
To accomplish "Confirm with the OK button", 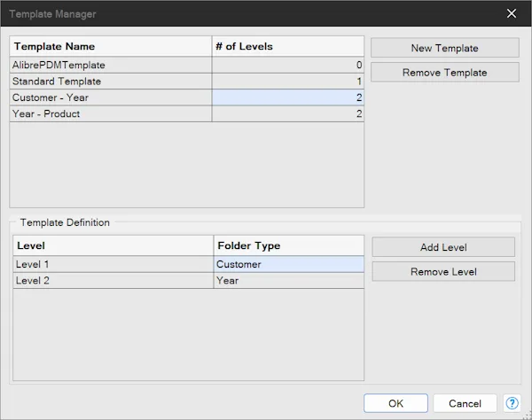I will 395,403.
